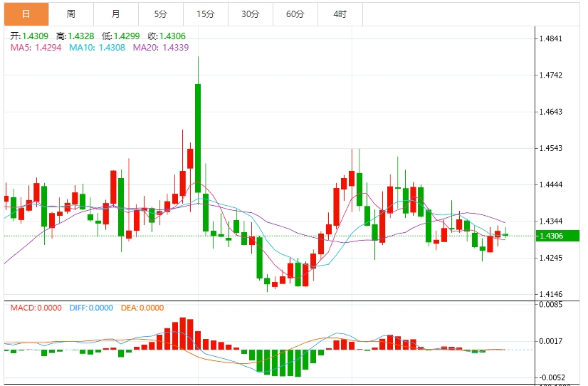This screenshot has width=588, height=386.
Task: Click the MA10: 1.4308 indicator label
Action: [x=97, y=48]
